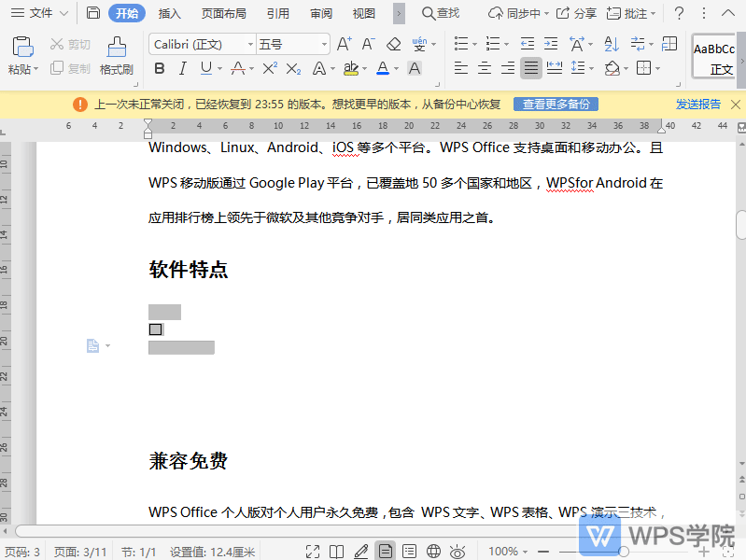Click the 粘贴 paste icon

[22, 47]
